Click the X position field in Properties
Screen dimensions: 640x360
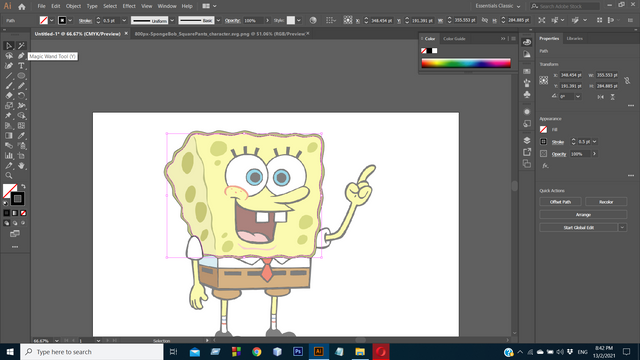click(570, 75)
